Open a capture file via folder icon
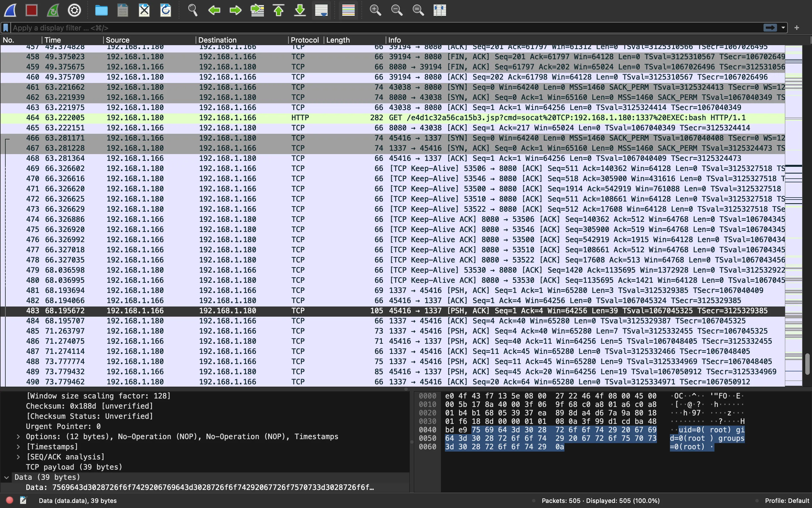The height and width of the screenshot is (508, 812). pyautogui.click(x=101, y=10)
